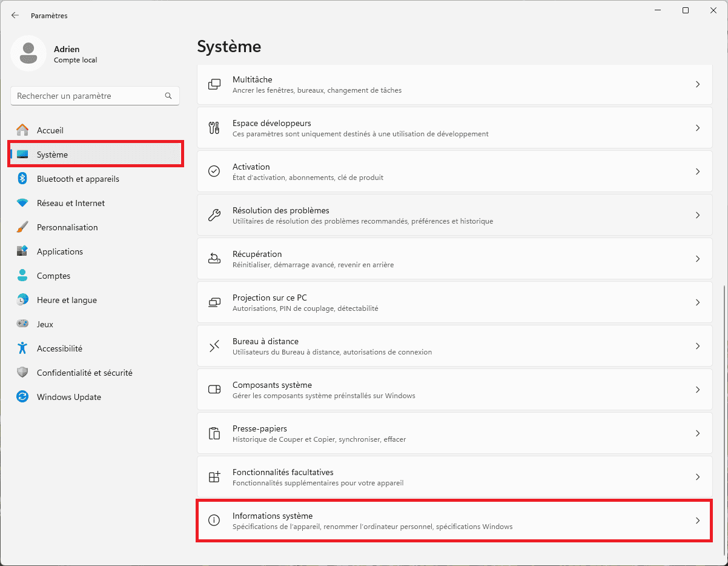728x566 pixels.
Task: Open Confidentialité et sécurité settings
Action: [96, 373]
